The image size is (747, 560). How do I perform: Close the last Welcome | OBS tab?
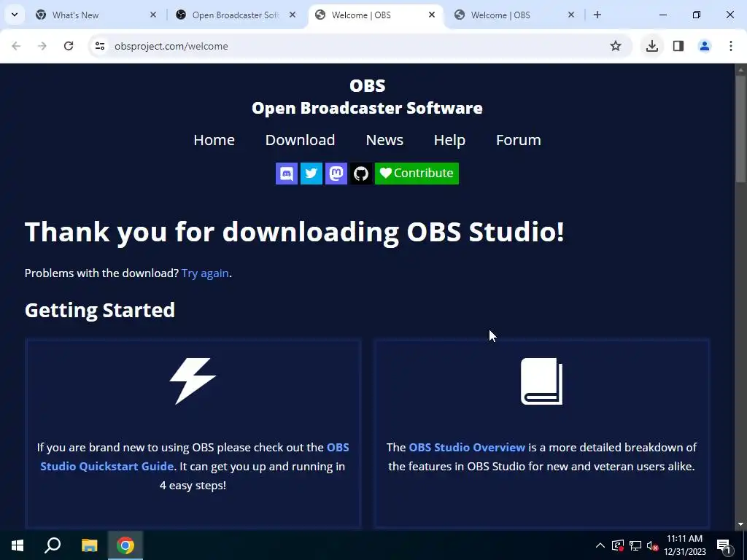pos(571,15)
